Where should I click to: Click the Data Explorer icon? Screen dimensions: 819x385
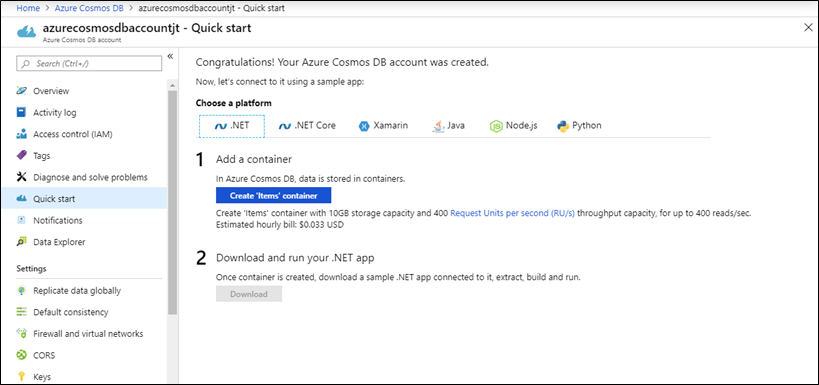pyautogui.click(x=21, y=242)
